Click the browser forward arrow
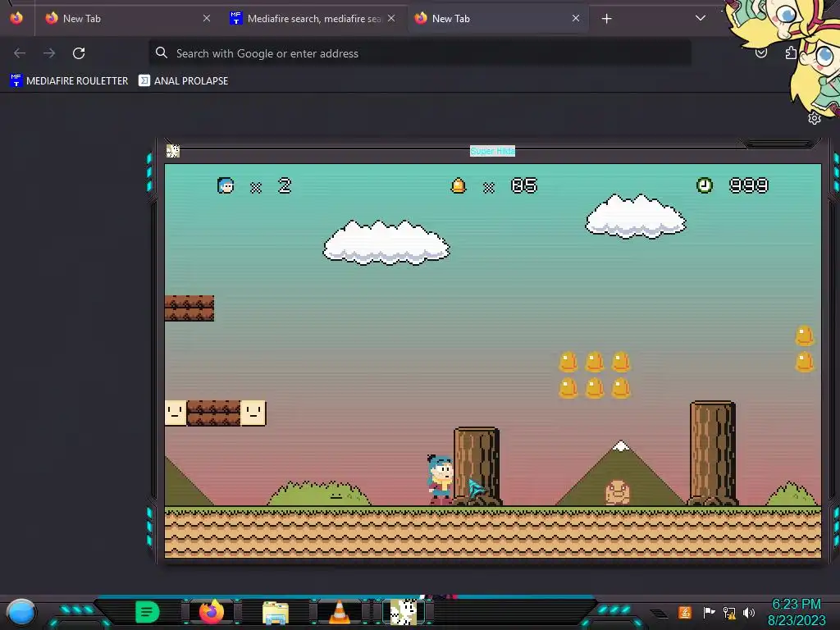This screenshot has height=630, width=840. click(x=49, y=53)
